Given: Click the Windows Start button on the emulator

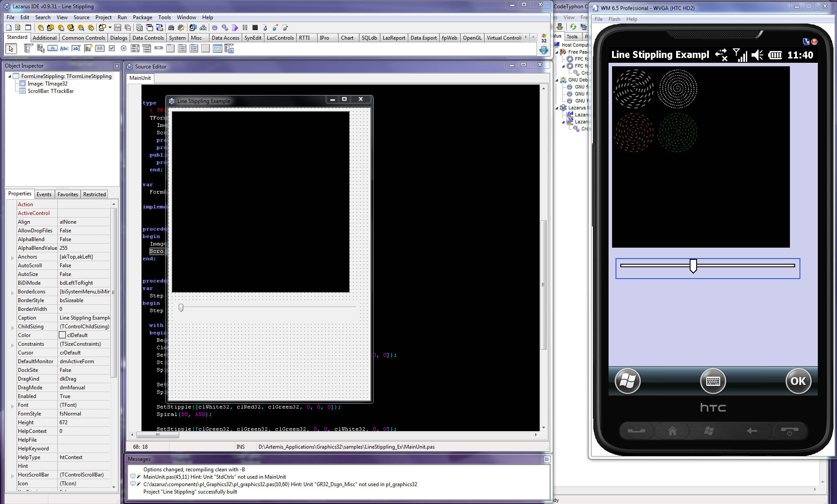Looking at the screenshot, I should [x=627, y=381].
